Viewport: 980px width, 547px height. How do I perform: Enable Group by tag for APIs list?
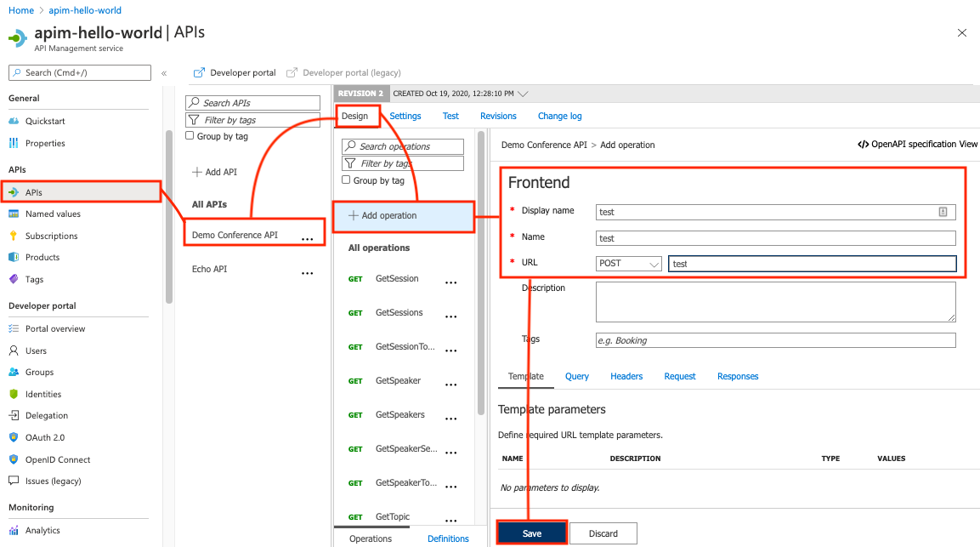190,136
